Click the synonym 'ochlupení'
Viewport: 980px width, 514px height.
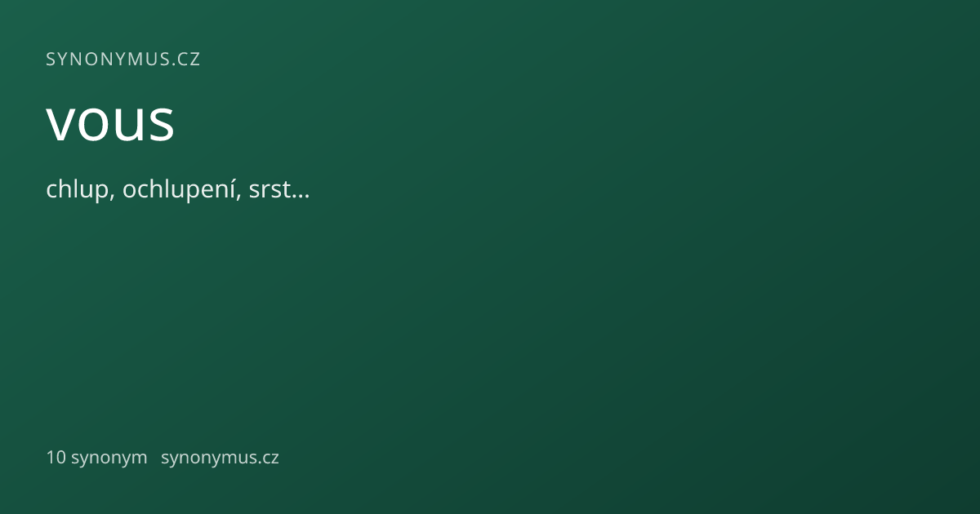[180, 191]
